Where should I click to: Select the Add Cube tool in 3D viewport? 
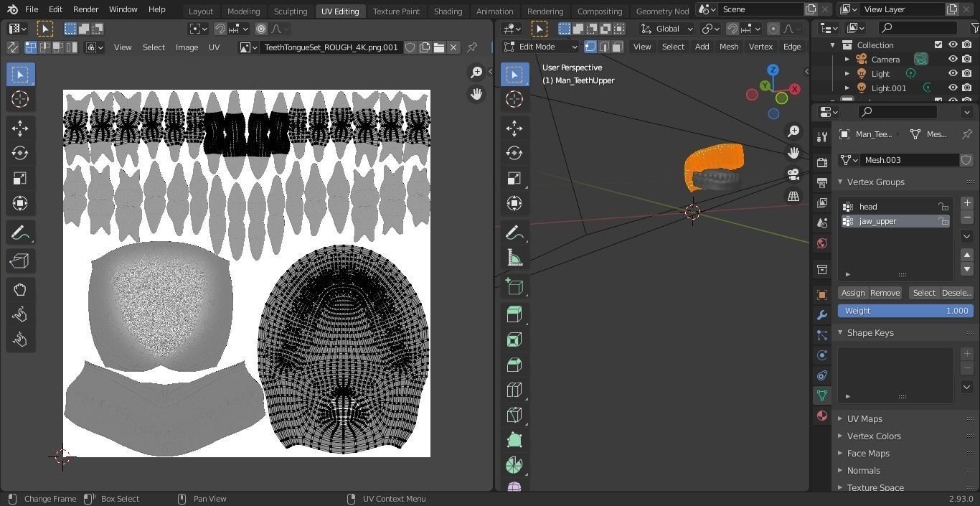tap(514, 286)
